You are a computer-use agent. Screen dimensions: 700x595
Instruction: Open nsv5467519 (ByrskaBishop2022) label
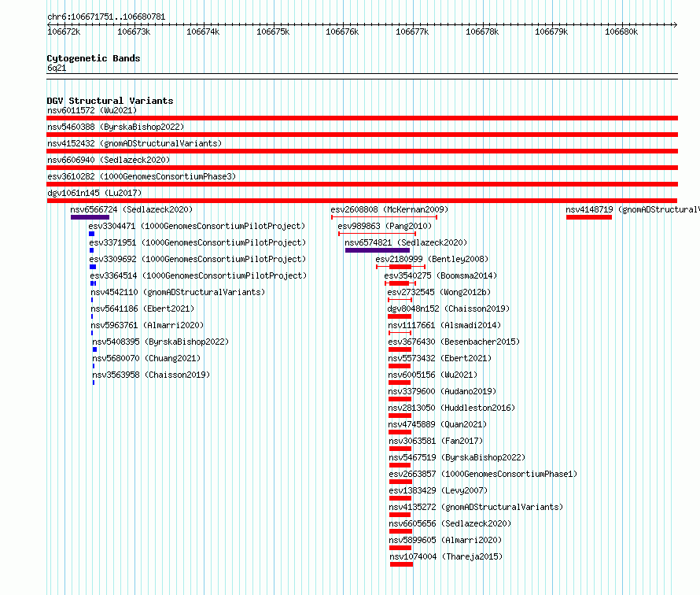tap(457, 457)
